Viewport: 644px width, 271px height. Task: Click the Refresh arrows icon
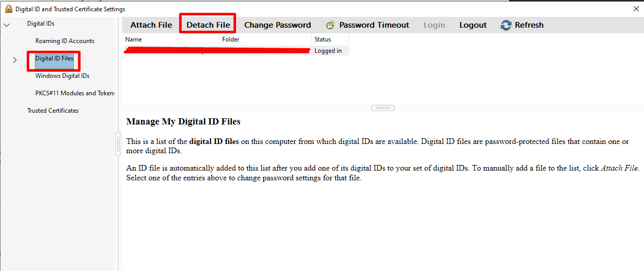[506, 25]
